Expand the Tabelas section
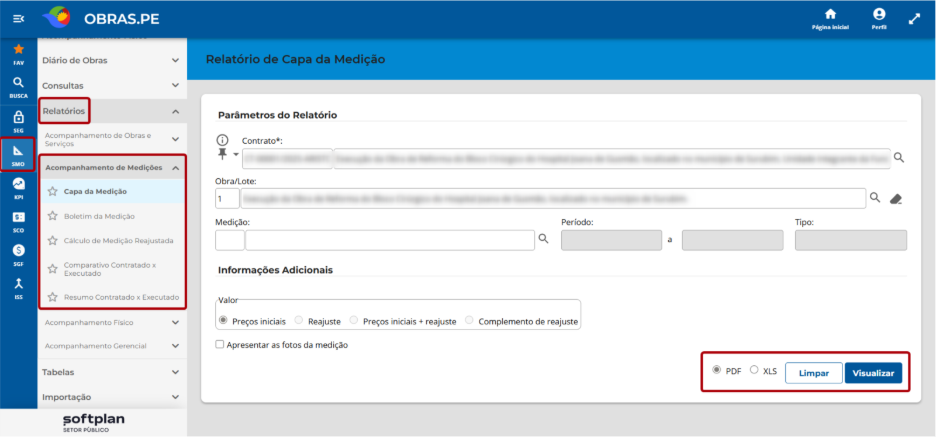 (x=112, y=372)
